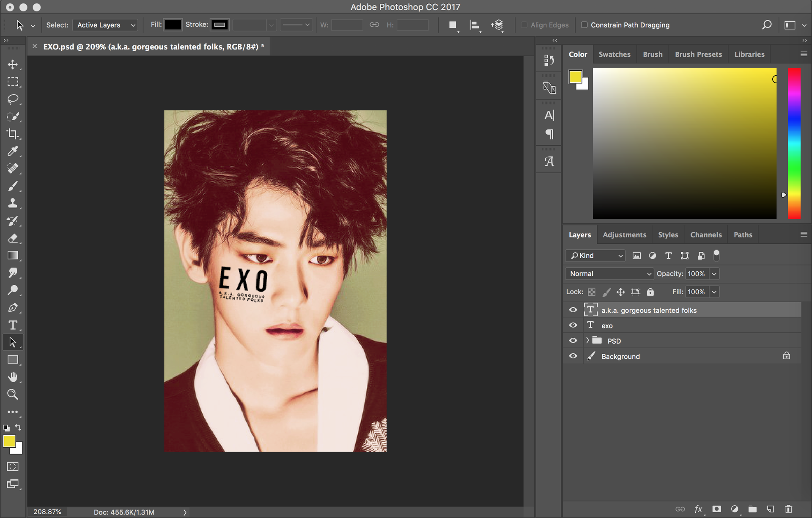Select the Quick Selection tool
The image size is (812, 518).
(x=13, y=116)
